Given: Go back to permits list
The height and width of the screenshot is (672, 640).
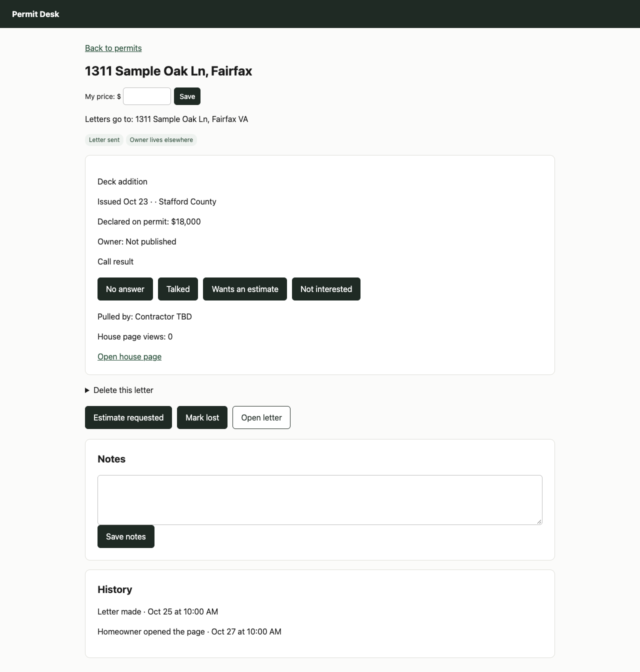Looking at the screenshot, I should (113, 48).
